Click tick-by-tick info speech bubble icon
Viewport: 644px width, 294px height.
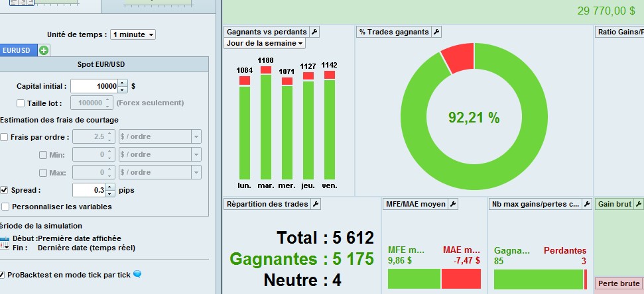137,274
